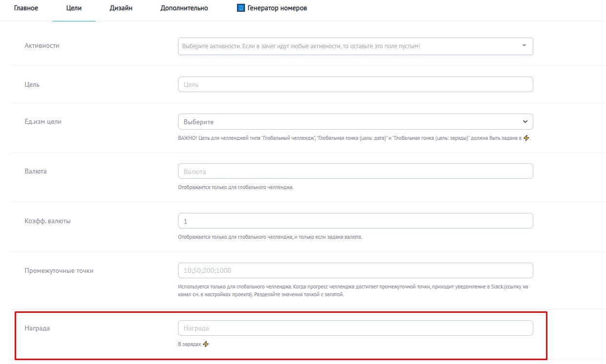Click into the Валюта text field
This screenshot has width=606, height=364.
(355, 172)
